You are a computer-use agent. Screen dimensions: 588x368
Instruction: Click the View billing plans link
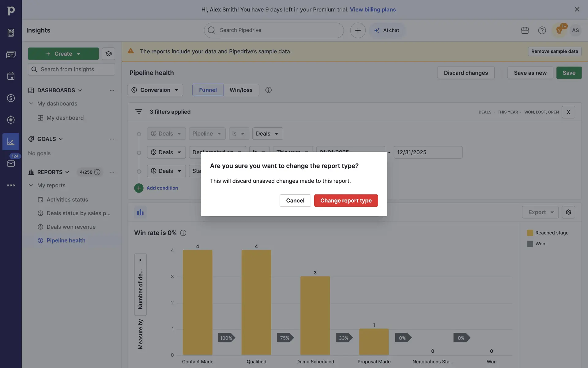[x=373, y=10]
